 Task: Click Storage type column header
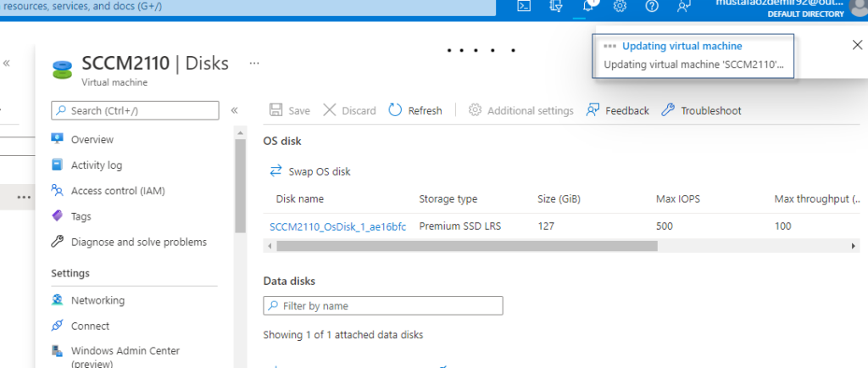(x=448, y=198)
